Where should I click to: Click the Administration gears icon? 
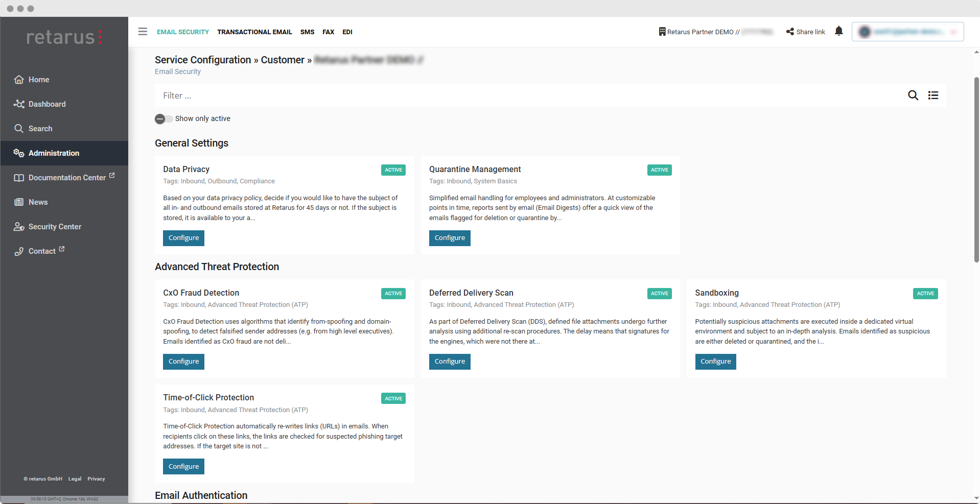[x=19, y=153]
